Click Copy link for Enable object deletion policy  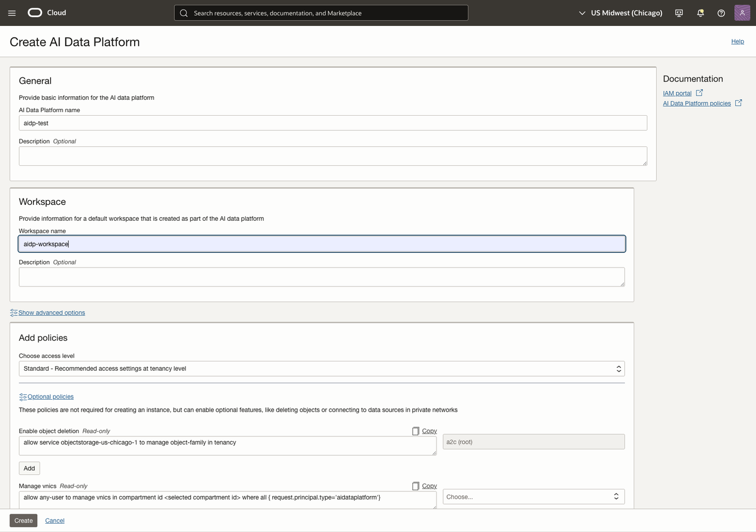coord(429,431)
